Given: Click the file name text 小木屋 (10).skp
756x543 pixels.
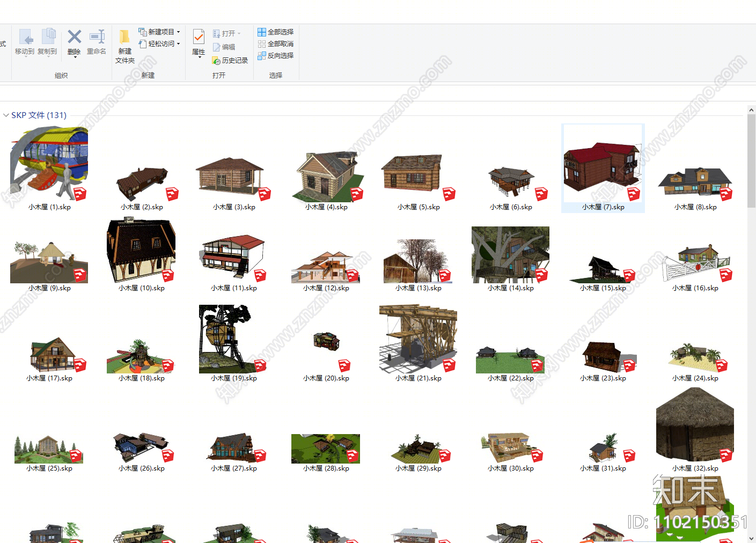Looking at the screenshot, I should coord(142,288).
